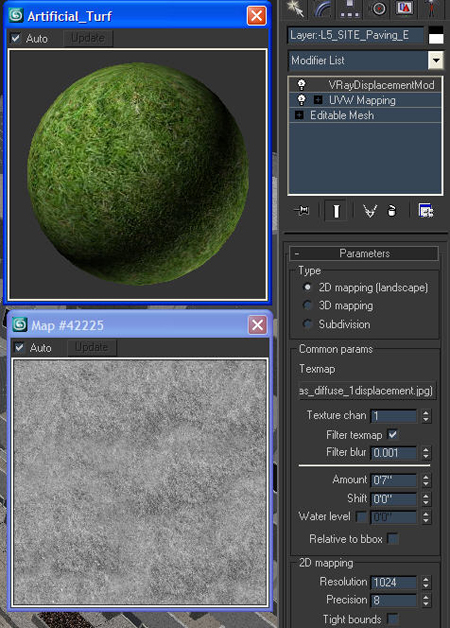
Task: Toggle VRayDisplacementMod lightbulb on/off
Action: click(301, 85)
